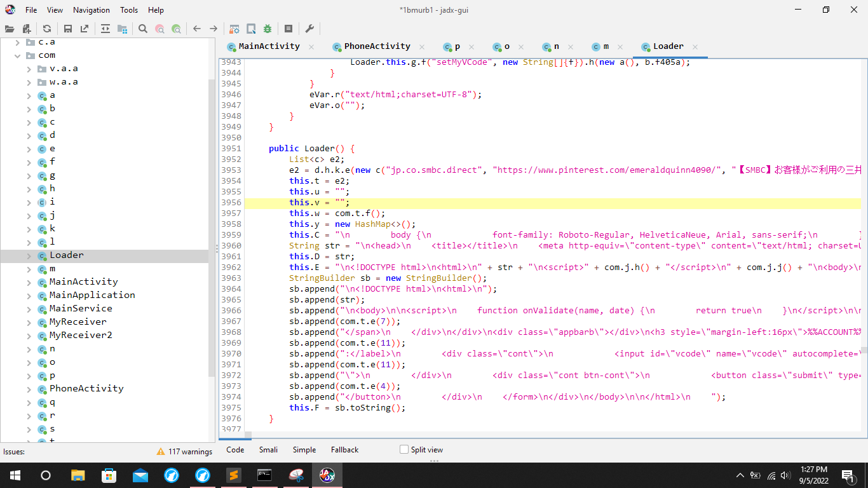Open Preferences via wrench icon

(309, 29)
